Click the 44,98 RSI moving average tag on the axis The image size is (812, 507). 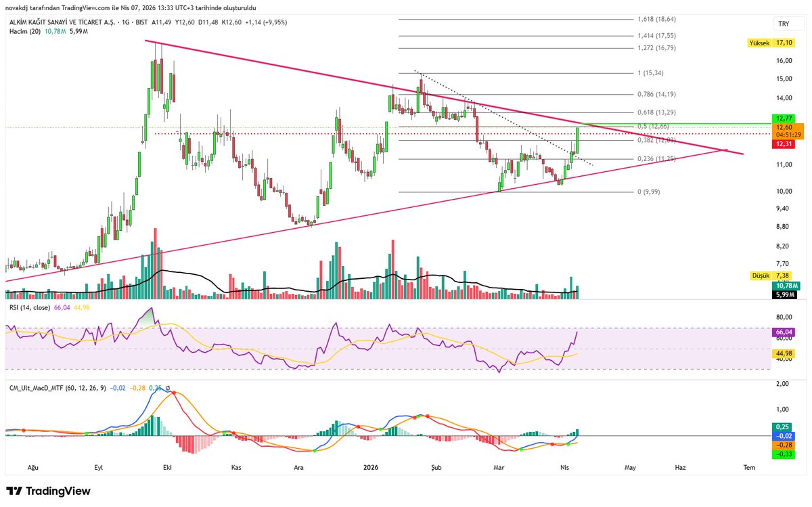point(785,353)
